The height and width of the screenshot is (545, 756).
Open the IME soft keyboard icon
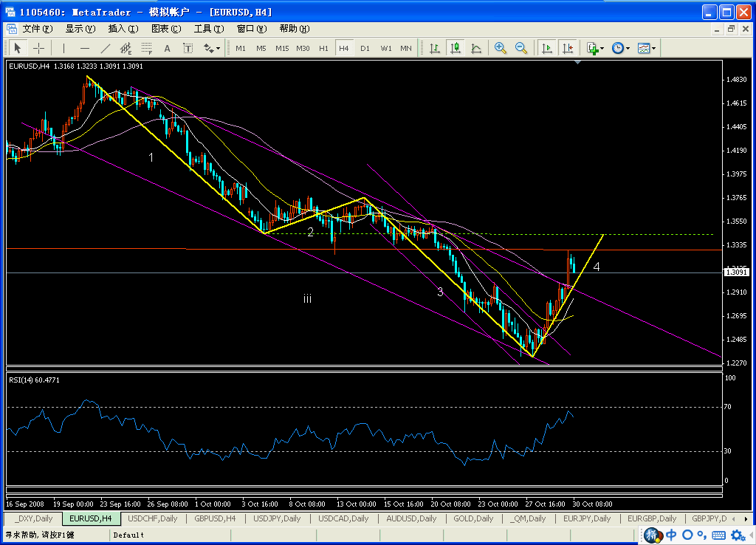(x=718, y=535)
